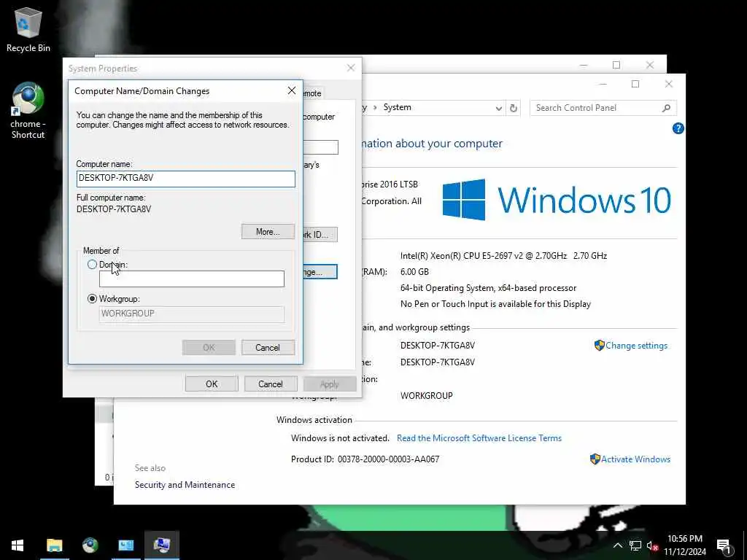Click the Product ID 00378-20000-00003-AA067 text

click(x=365, y=459)
